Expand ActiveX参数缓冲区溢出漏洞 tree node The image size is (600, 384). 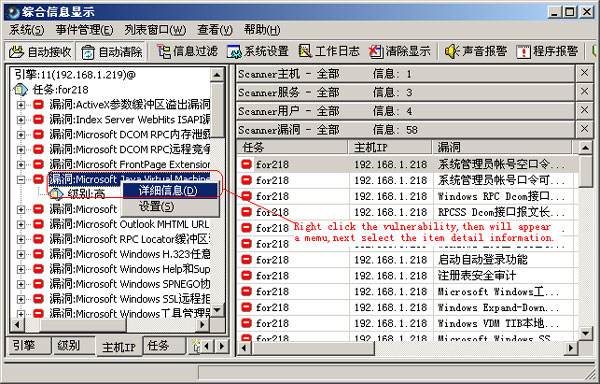pyautogui.click(x=21, y=105)
